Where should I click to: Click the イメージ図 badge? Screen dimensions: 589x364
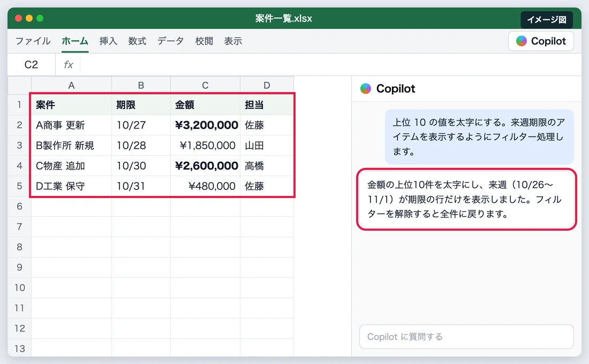click(x=547, y=19)
